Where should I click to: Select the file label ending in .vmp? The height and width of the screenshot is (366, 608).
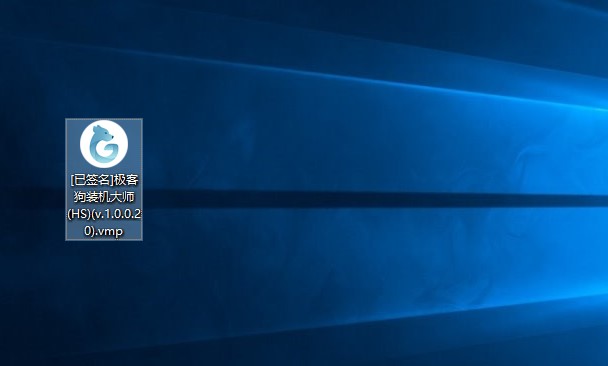click(104, 205)
